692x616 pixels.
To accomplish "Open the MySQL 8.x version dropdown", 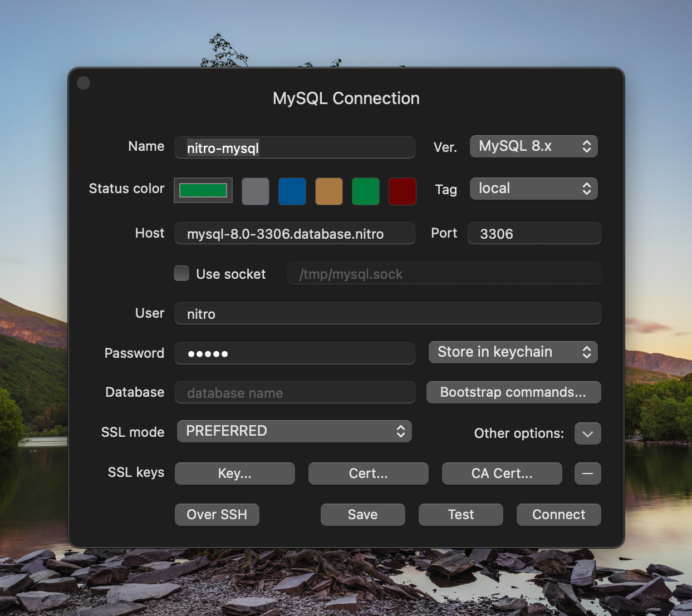I will (x=533, y=146).
